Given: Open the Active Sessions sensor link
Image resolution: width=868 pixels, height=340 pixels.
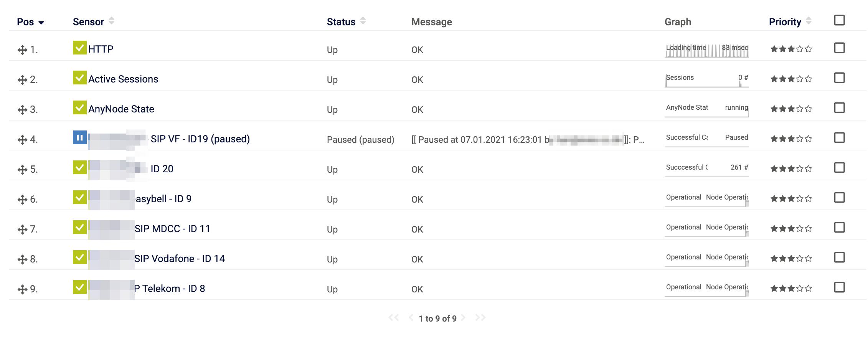Looking at the screenshot, I should click(123, 79).
